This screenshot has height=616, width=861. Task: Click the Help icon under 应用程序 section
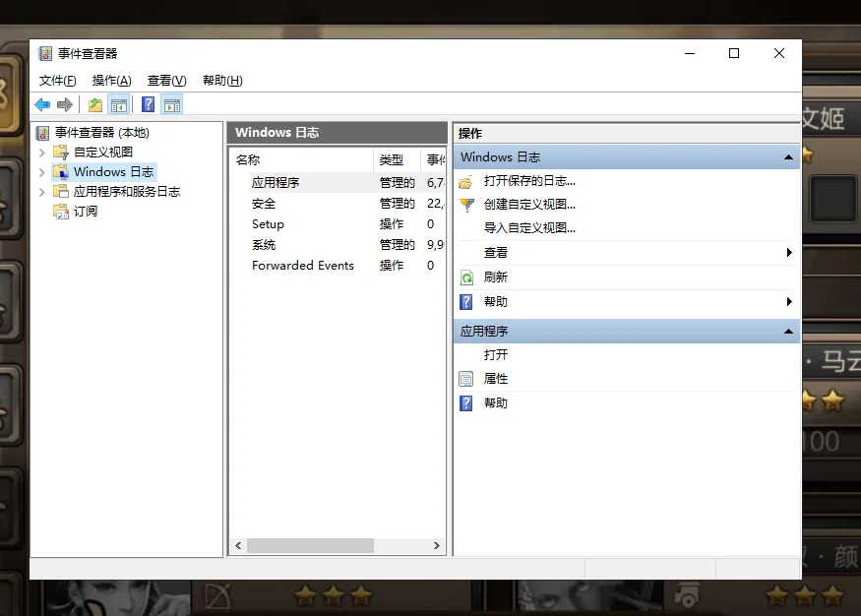[x=466, y=403]
